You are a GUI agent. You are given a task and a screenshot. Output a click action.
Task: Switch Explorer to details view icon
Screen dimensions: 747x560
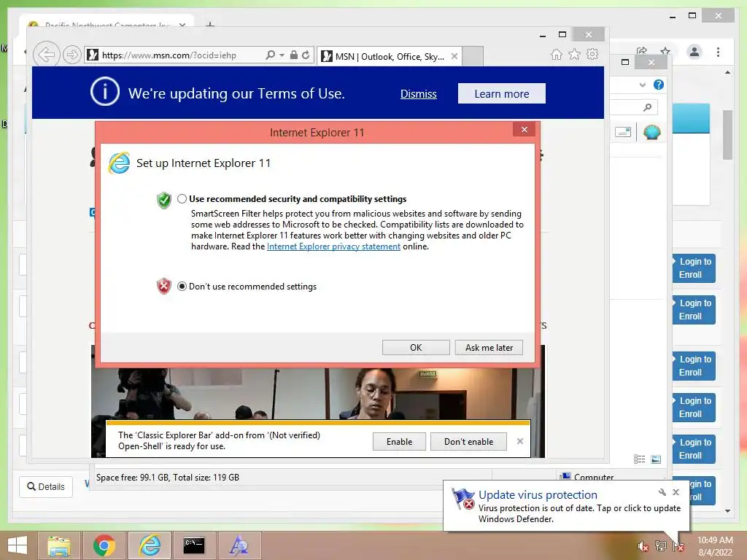click(639, 459)
